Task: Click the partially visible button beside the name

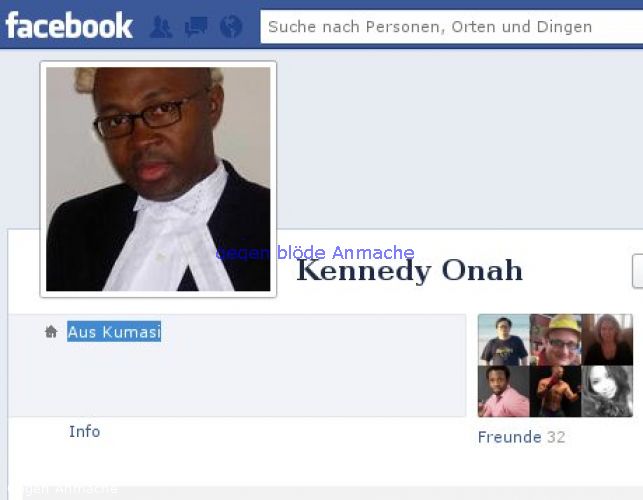Action: coord(638,271)
